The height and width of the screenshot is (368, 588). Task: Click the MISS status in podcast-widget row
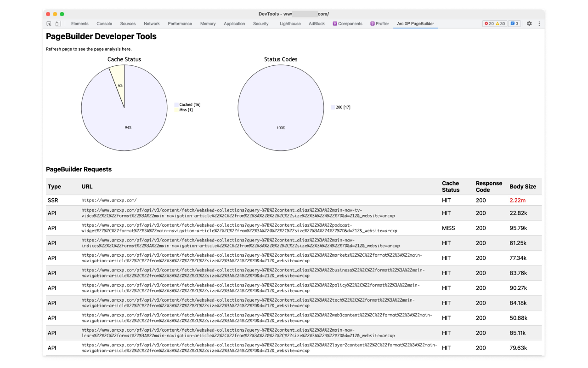coord(448,228)
